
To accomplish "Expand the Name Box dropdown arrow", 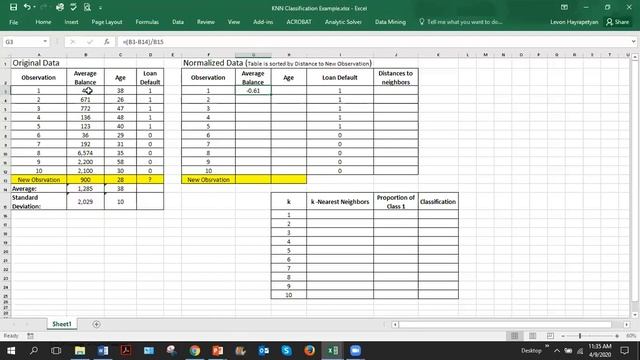I will (45, 42).
